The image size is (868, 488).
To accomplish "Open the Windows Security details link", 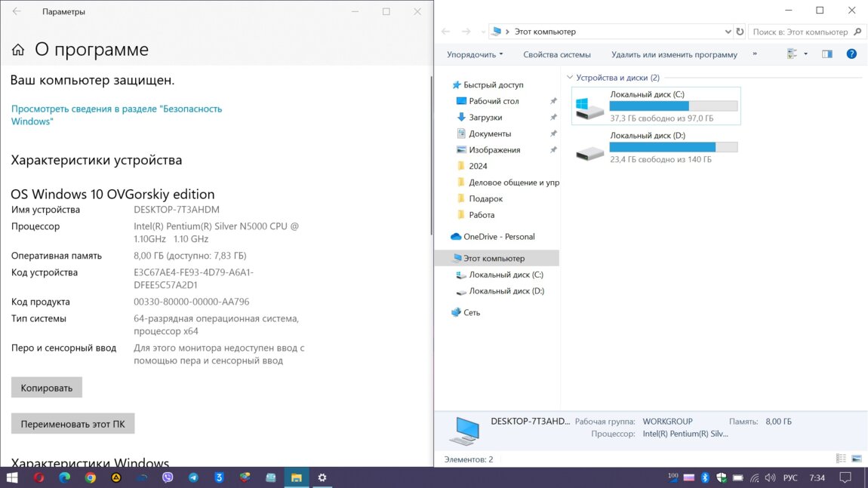I will pyautogui.click(x=116, y=115).
